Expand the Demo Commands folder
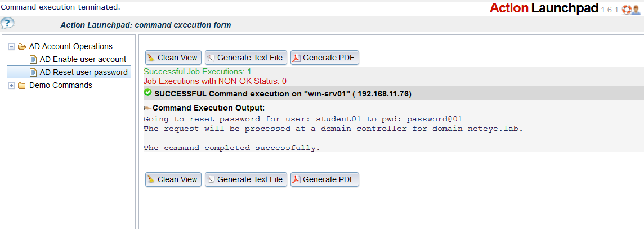This screenshot has height=229, width=644. coord(11,86)
